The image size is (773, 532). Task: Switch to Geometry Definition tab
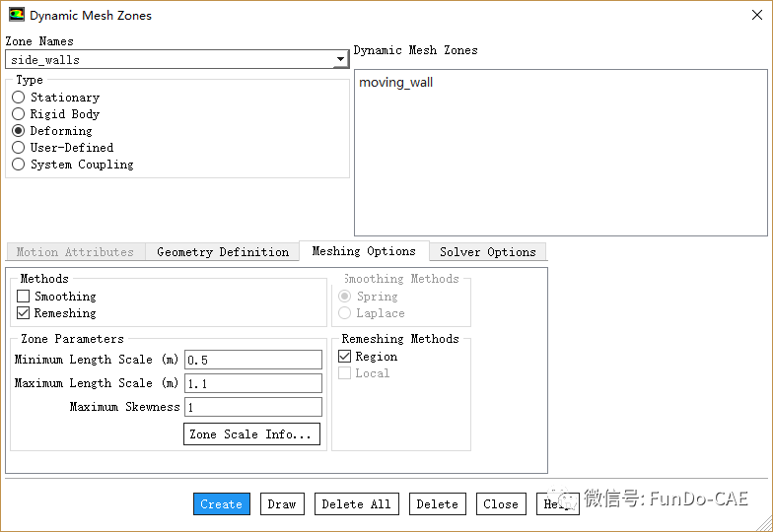(223, 252)
